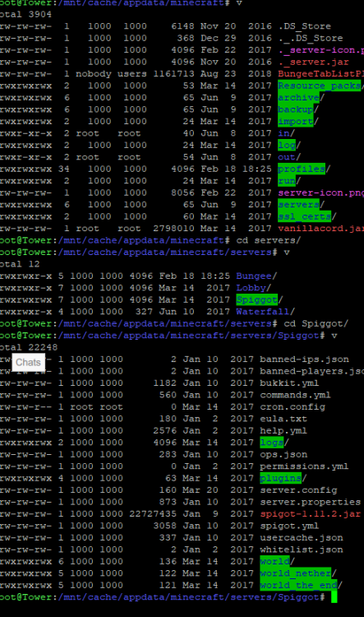This screenshot has height=617, width=364.
Task: Select the banned-ips.json file name
Action: tap(304, 360)
